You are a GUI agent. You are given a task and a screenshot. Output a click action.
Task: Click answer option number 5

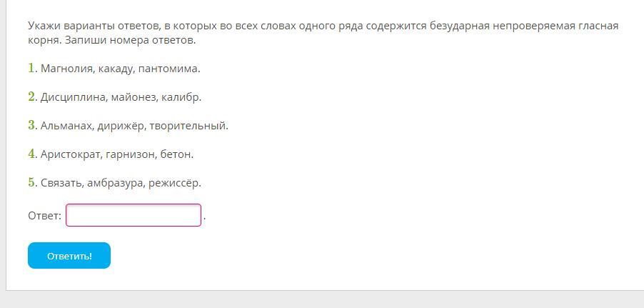click(x=114, y=183)
